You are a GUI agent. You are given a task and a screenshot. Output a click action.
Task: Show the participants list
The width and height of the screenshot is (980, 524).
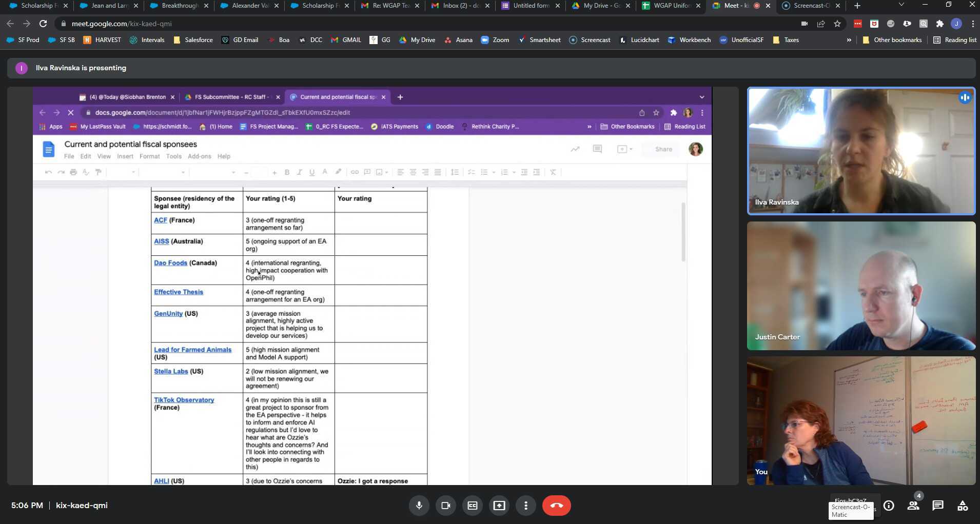pyautogui.click(x=913, y=506)
